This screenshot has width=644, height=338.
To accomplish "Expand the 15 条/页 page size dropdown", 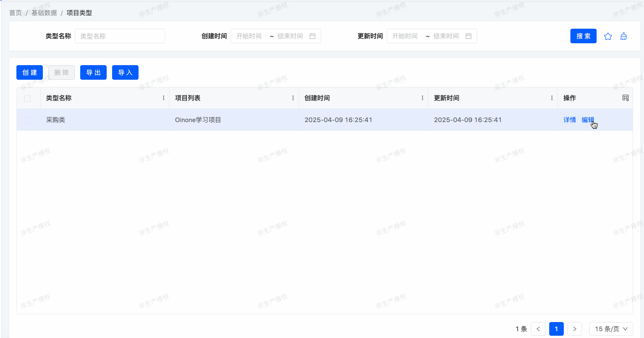I will click(611, 329).
